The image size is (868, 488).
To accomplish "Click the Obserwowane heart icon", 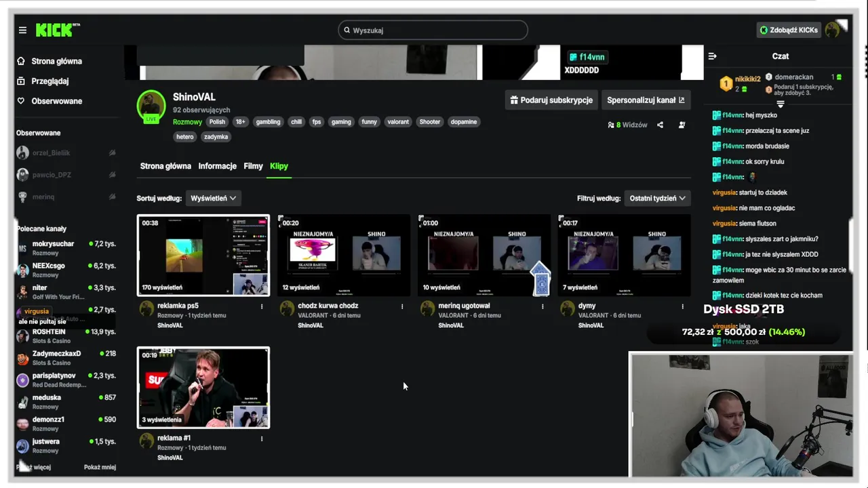I will 22,101.
